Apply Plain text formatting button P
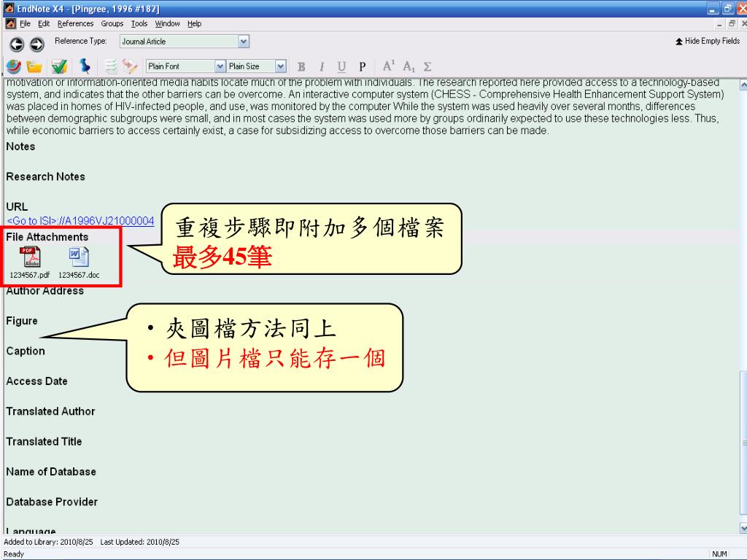This screenshot has width=747, height=560. tap(362, 66)
